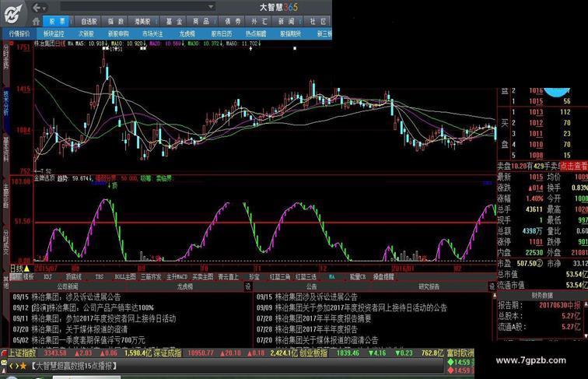Image resolution: width=588 pixels, height=379 pixels.
Task: Select the 外汇 tab
Action: pos(260,21)
